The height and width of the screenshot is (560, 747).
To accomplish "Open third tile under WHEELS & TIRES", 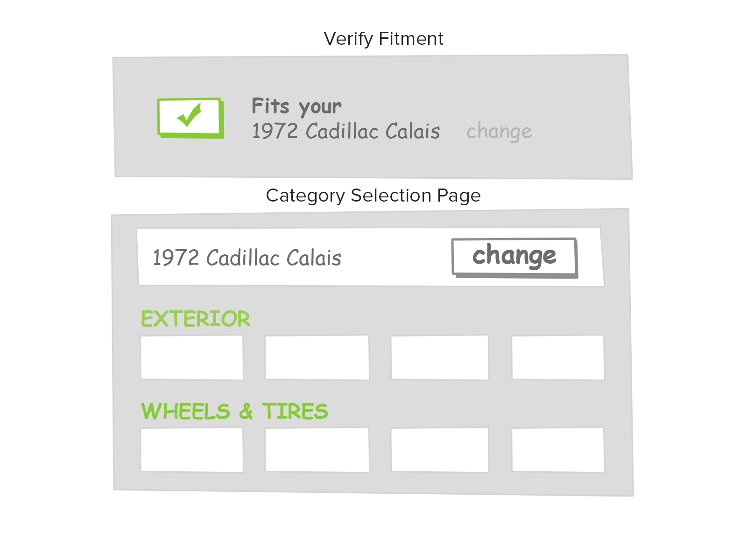I will [440, 450].
